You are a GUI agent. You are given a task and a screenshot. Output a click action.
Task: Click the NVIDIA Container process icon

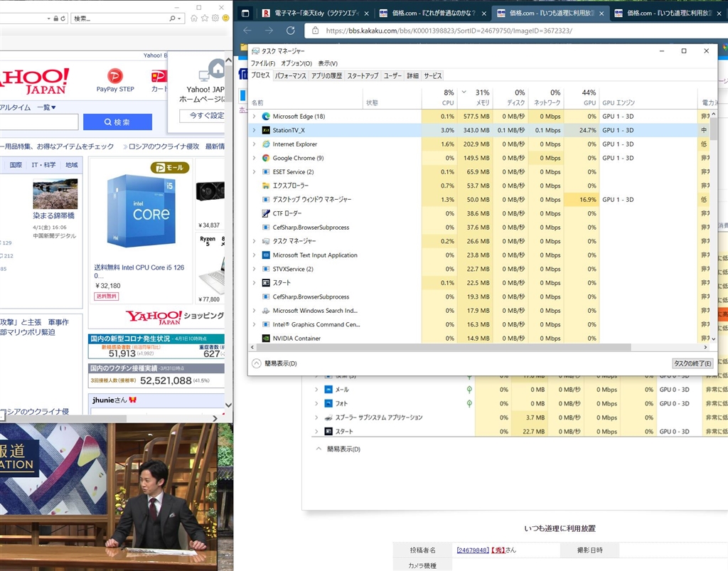[x=266, y=338]
